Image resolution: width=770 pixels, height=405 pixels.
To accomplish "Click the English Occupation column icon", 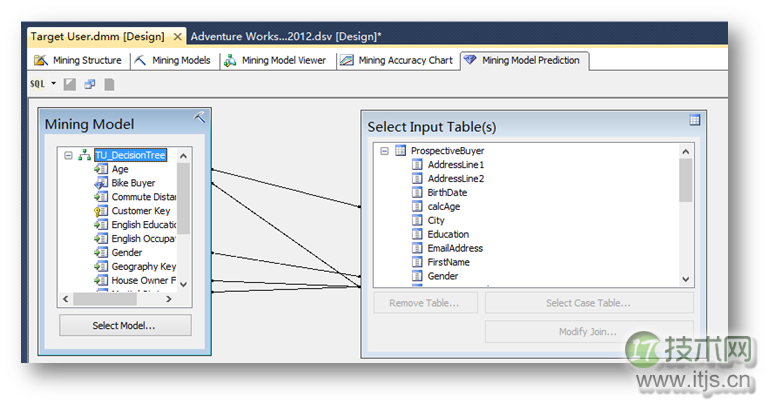I will coord(101,239).
